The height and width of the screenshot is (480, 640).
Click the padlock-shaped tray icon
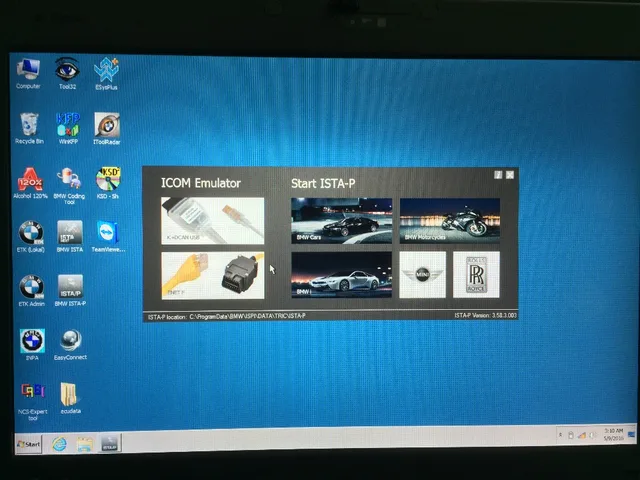tap(571, 436)
